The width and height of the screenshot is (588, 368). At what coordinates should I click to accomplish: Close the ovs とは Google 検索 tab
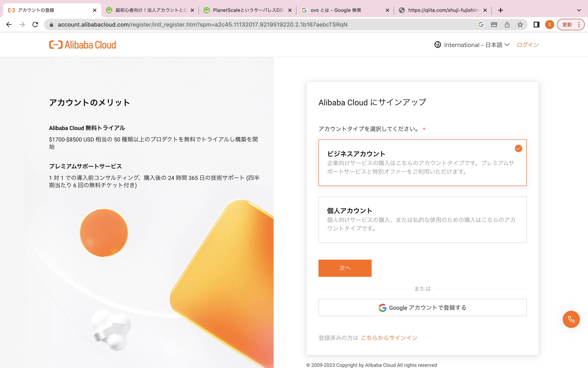click(x=388, y=10)
